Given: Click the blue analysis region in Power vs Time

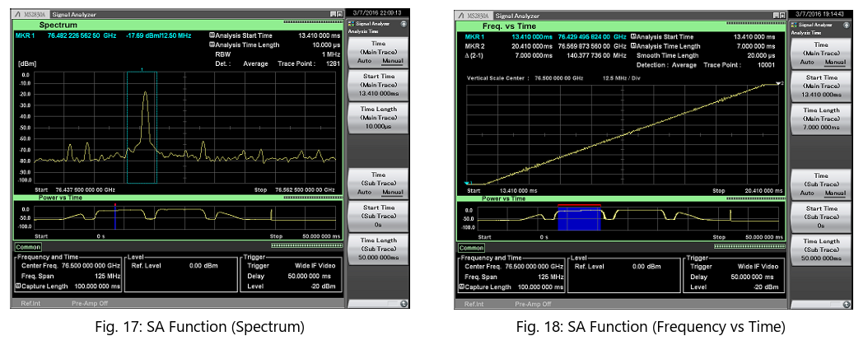Looking at the screenshot, I should pos(579,219).
